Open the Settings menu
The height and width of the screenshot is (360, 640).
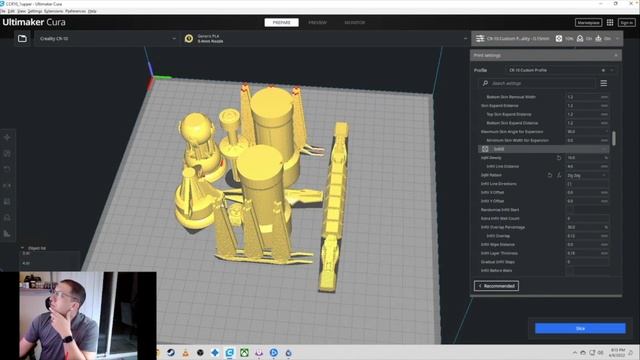[35, 11]
